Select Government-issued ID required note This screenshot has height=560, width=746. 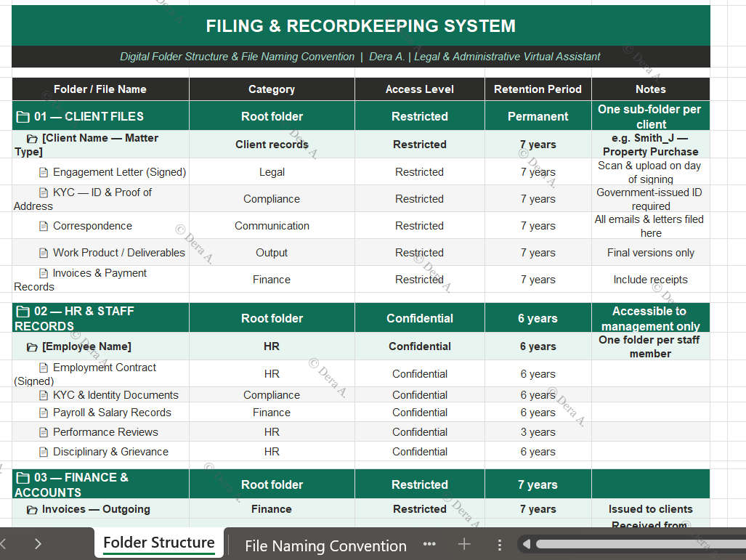pos(650,199)
